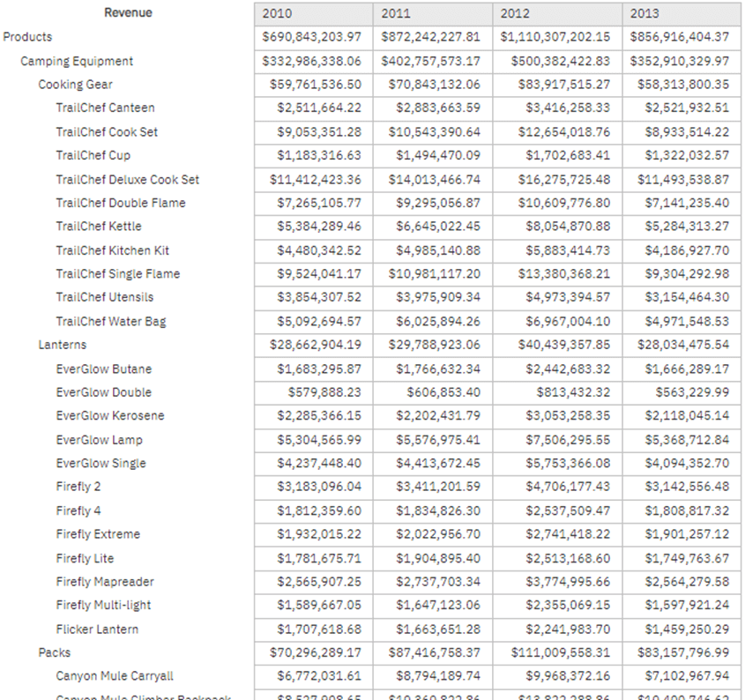This screenshot has height=700, width=745.
Task: Select the EverGlow Lamp row label
Action: (99, 440)
